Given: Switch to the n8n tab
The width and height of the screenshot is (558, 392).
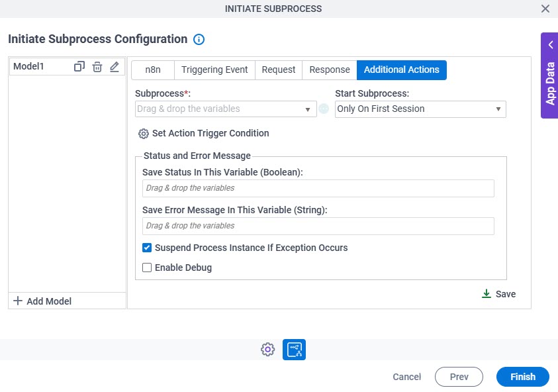Looking at the screenshot, I should coord(153,70).
